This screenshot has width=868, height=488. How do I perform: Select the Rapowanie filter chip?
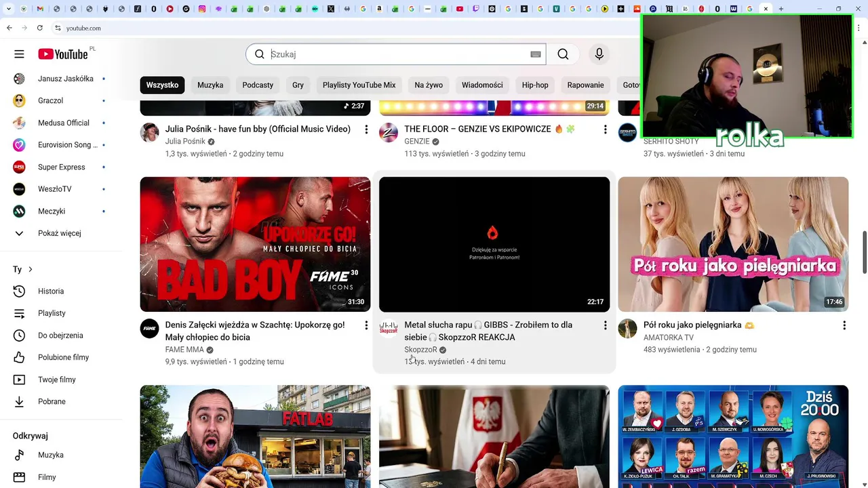tap(585, 85)
